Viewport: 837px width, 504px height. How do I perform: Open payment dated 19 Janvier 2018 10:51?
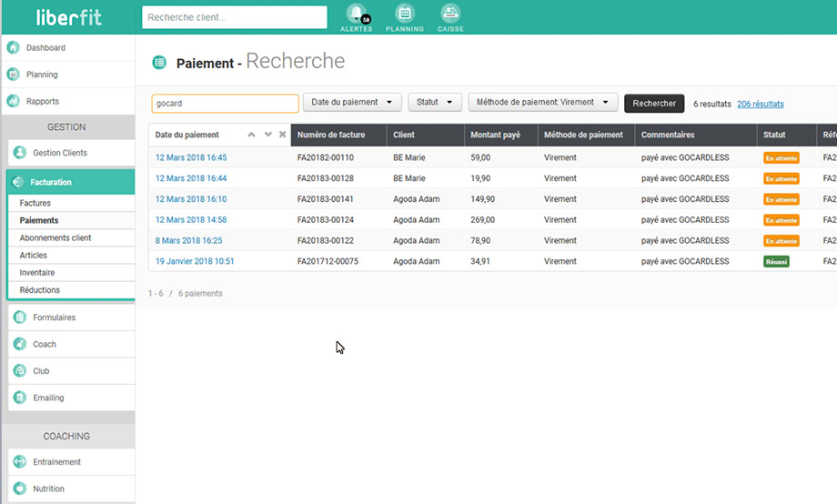click(195, 261)
